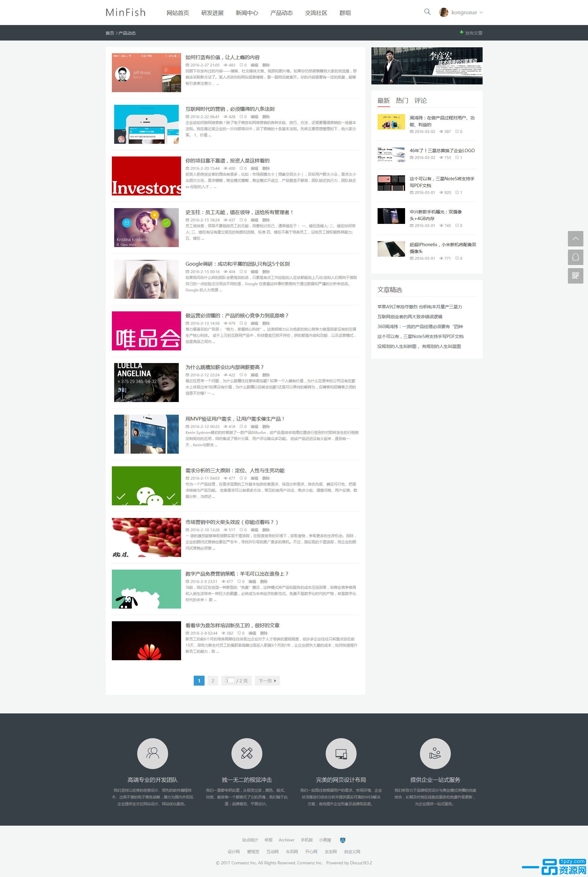Viewport: 588px width, 877px height.
Task: Click the 独一无二的视觉冲击 design icon
Action: coord(247,753)
